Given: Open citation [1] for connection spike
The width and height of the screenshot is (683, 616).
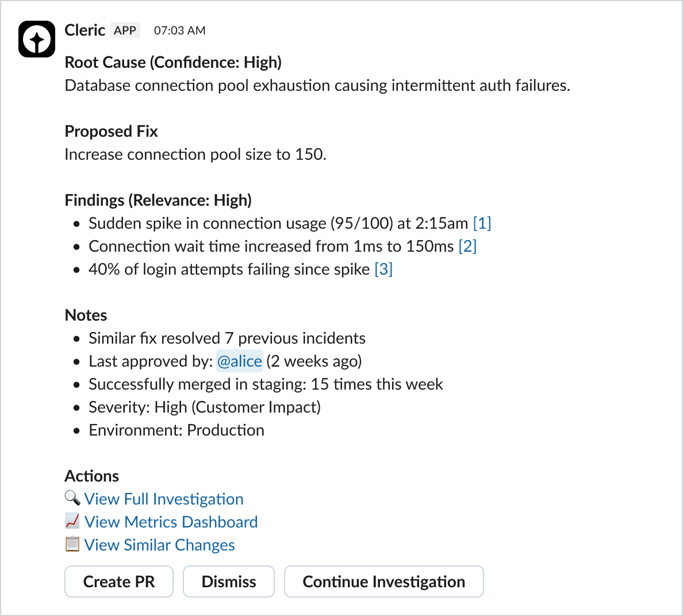Looking at the screenshot, I should 482,223.
